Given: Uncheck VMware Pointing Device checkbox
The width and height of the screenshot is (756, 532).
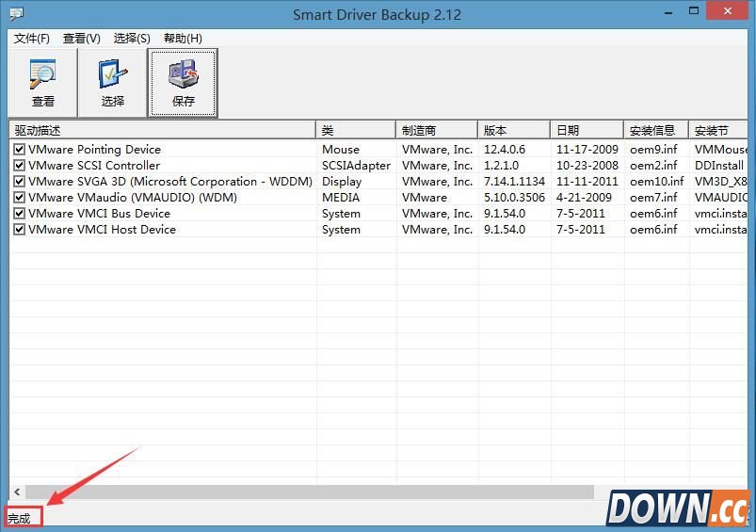Looking at the screenshot, I should [x=19, y=150].
